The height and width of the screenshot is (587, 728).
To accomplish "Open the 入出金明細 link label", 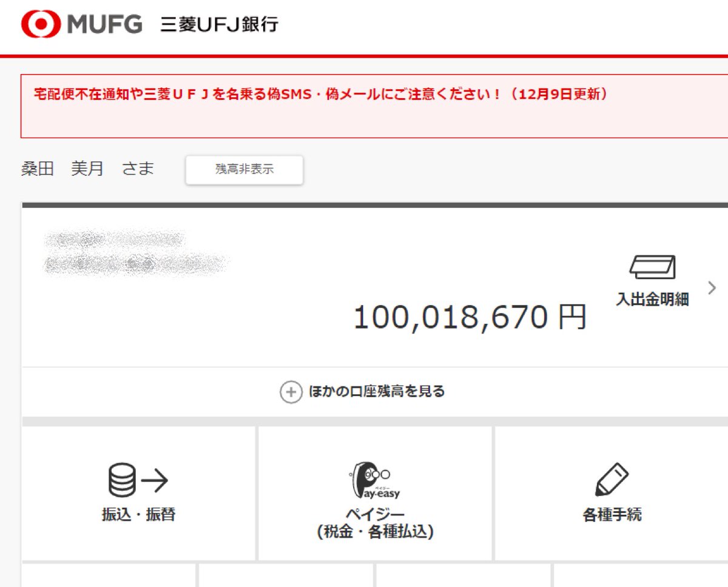I will point(652,300).
